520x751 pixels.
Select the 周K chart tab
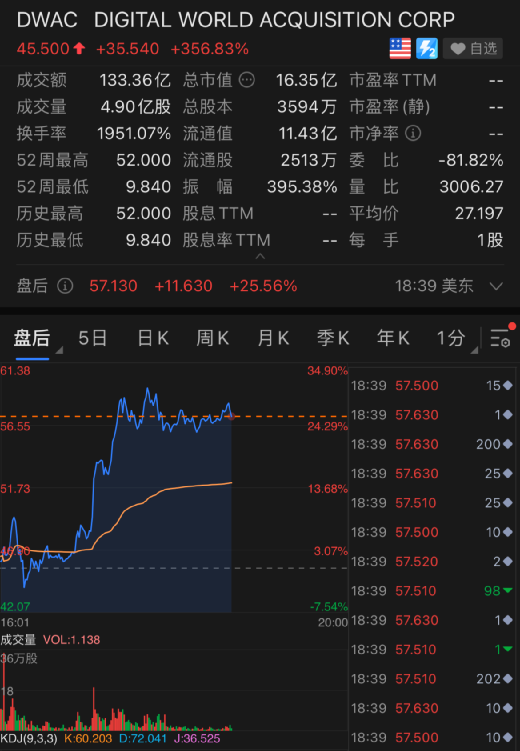coord(213,338)
